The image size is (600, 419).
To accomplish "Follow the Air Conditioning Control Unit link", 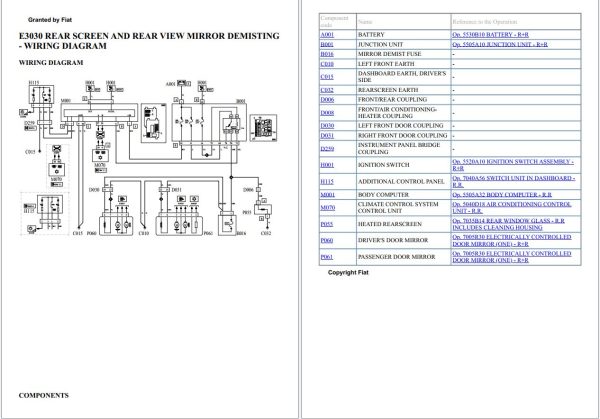I will 512,208.
